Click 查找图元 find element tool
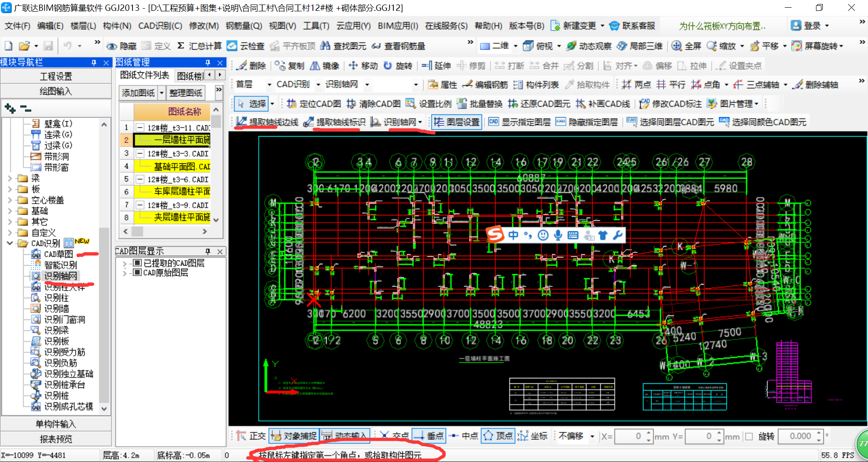 tap(344, 46)
